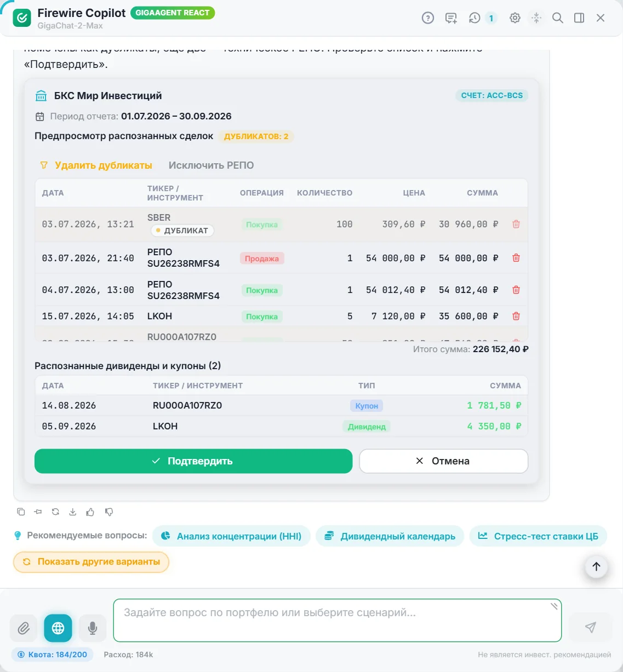This screenshot has width=623, height=672.
Task: Click the compact view arrows icon
Action: coord(536,18)
